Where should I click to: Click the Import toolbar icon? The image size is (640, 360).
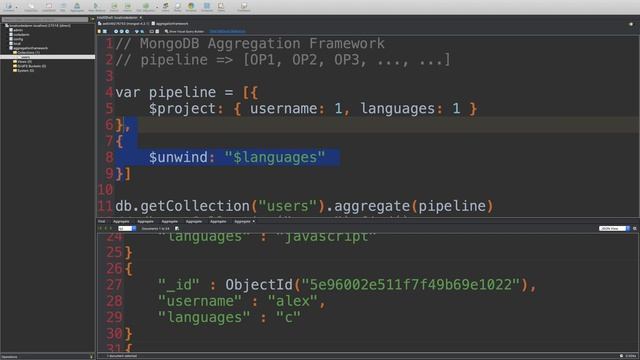(128, 7)
